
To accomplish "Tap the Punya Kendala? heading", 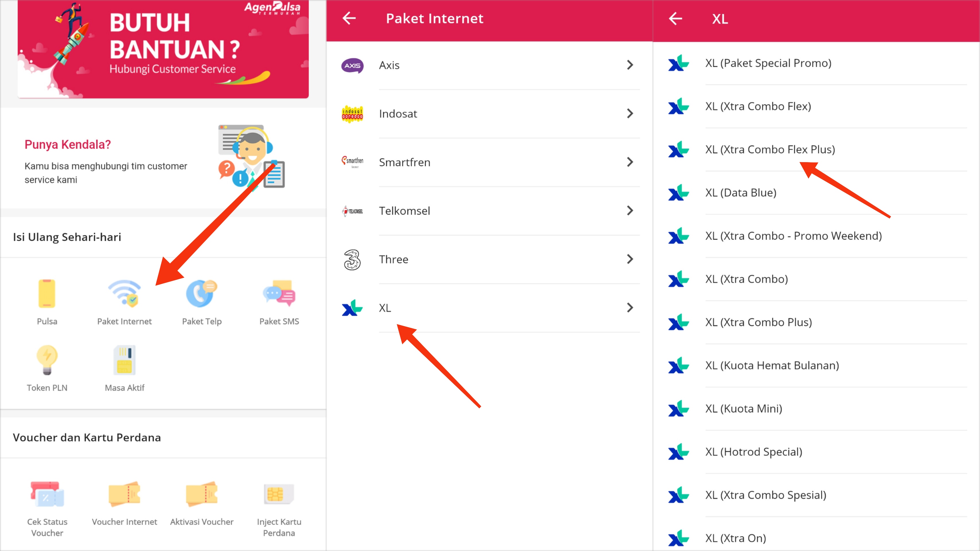I will tap(68, 145).
